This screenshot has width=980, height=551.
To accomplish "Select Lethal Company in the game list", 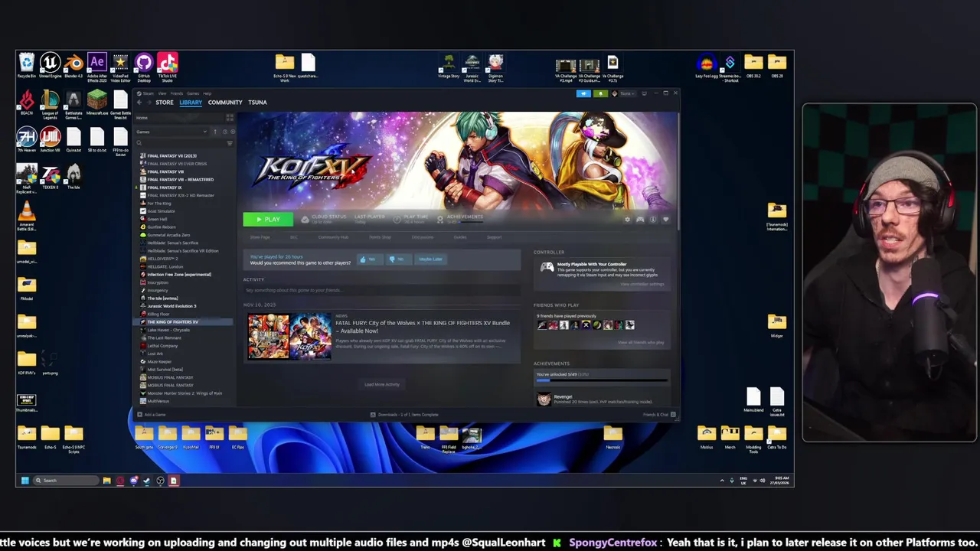I will [162, 346].
